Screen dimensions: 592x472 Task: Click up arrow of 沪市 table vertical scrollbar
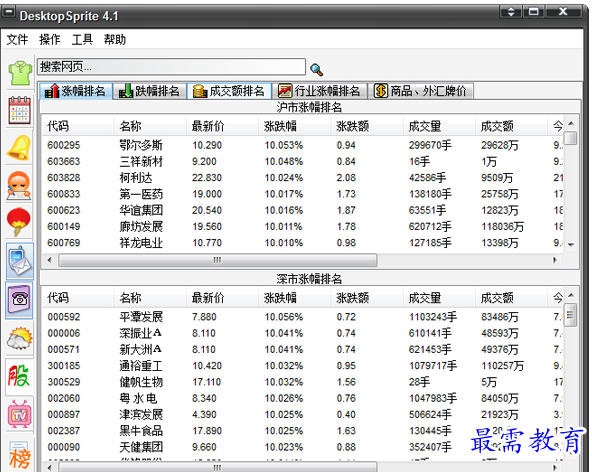[x=571, y=123]
